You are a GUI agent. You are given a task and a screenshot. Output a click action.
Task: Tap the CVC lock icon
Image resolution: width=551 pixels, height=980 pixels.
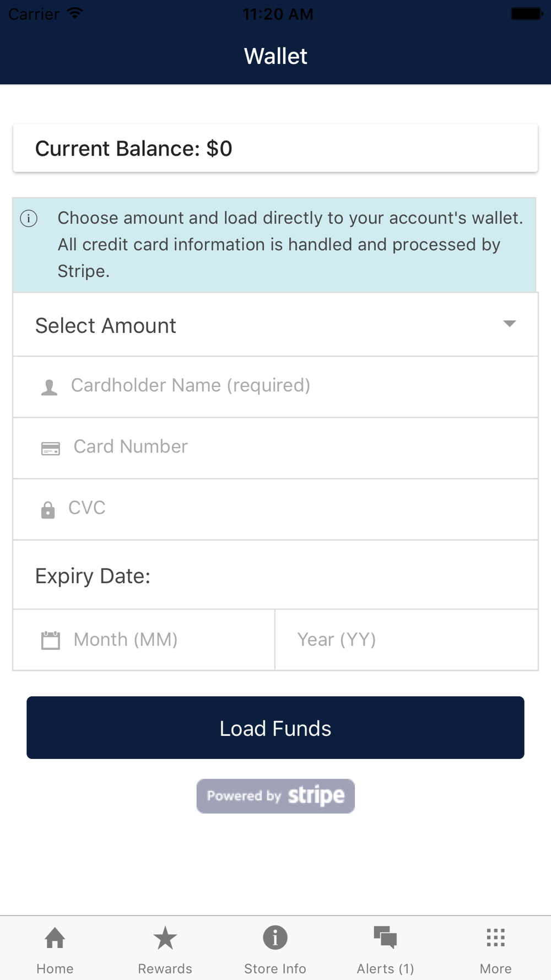click(48, 510)
